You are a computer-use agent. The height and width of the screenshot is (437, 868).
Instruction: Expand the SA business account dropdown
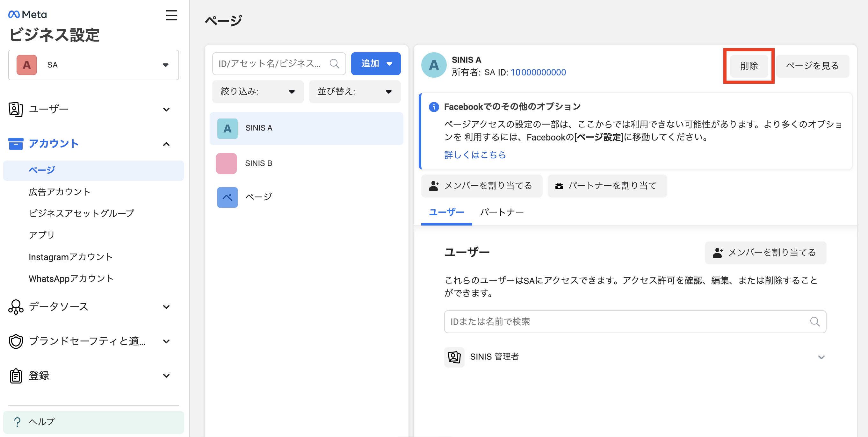(165, 65)
